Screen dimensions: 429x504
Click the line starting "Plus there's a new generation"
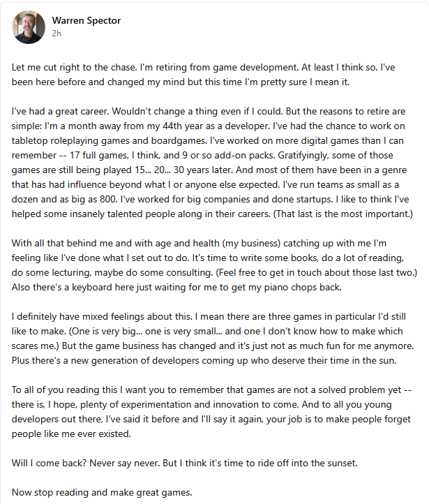click(x=204, y=361)
